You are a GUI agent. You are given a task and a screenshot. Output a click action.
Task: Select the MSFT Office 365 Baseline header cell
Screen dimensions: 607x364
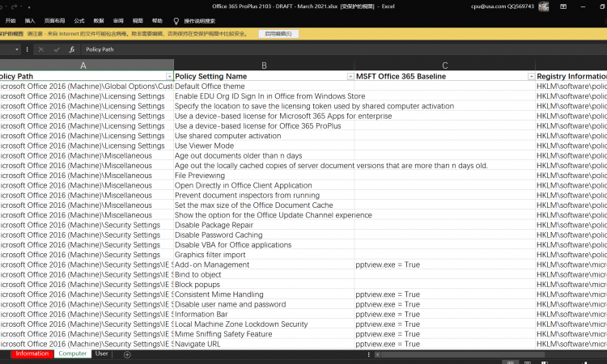click(445, 77)
